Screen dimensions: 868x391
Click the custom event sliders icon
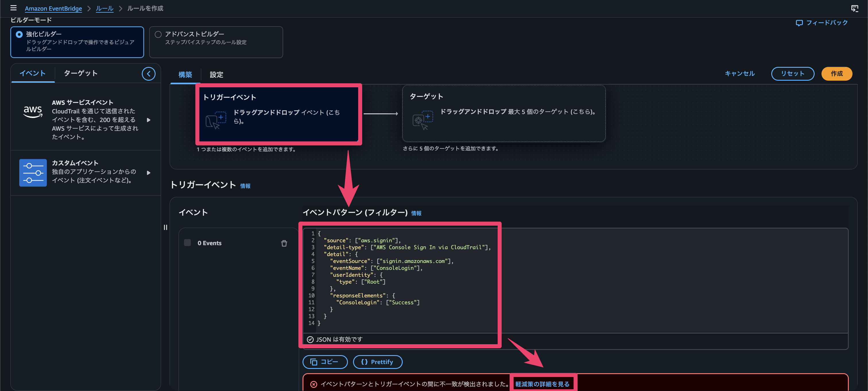coord(33,173)
